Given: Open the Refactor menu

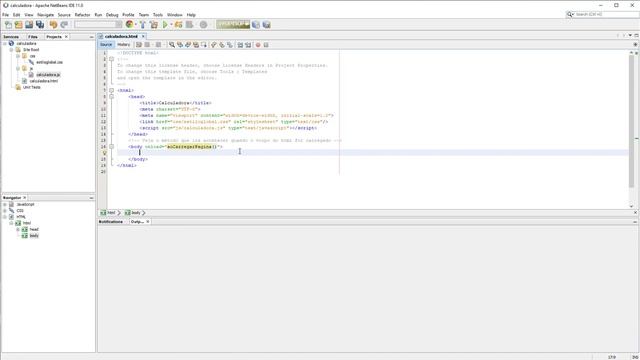Looking at the screenshot, I should coord(82,15).
